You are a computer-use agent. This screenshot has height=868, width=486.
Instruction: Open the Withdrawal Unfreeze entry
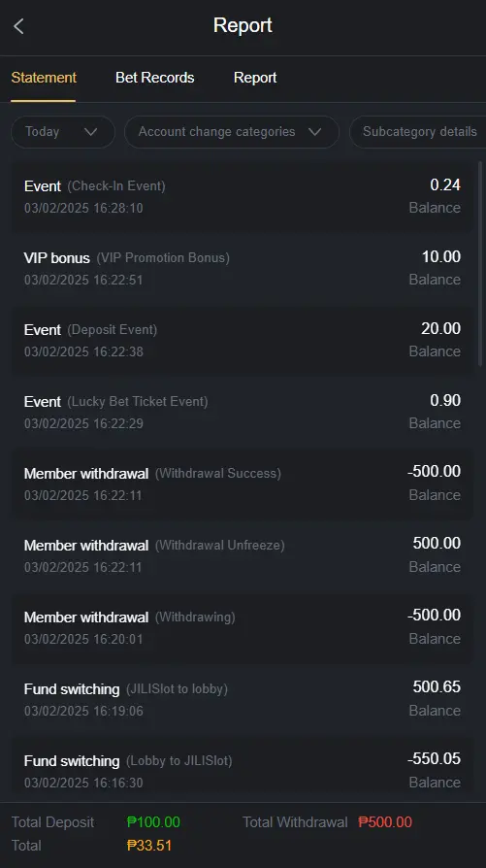point(243,555)
